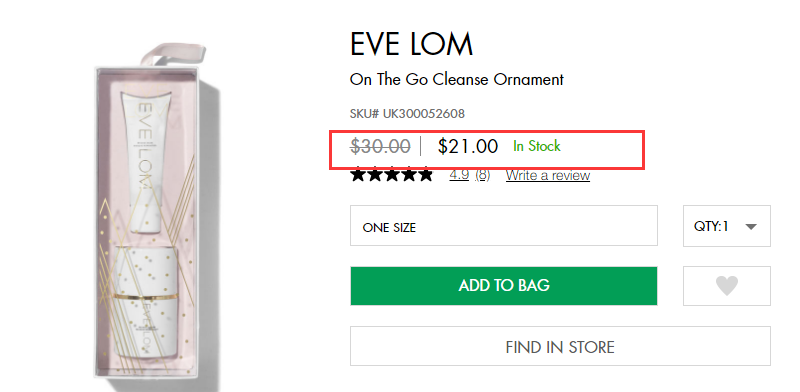This screenshot has width=800, height=392.
Task: Click the first star in the rating
Action: (358, 175)
